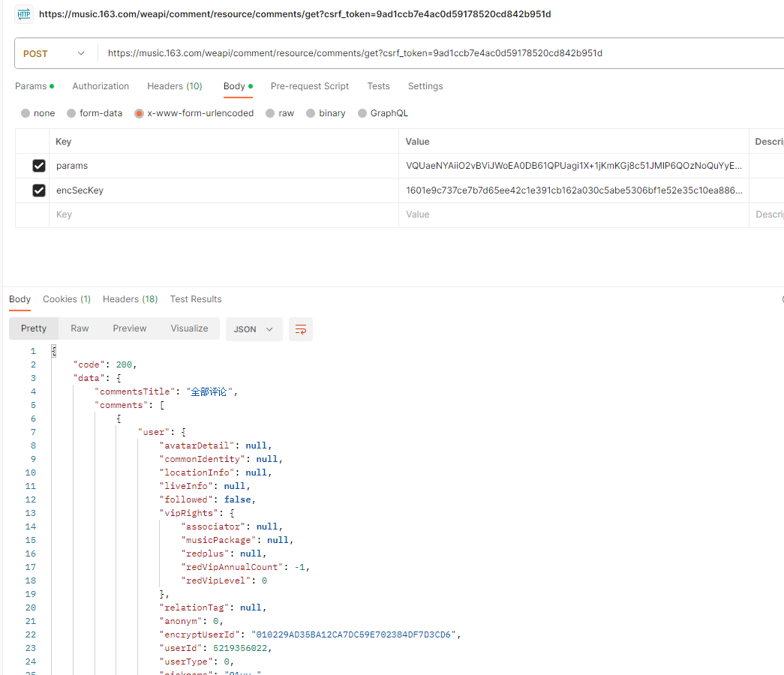Click the "comments": [ line

click(130, 405)
